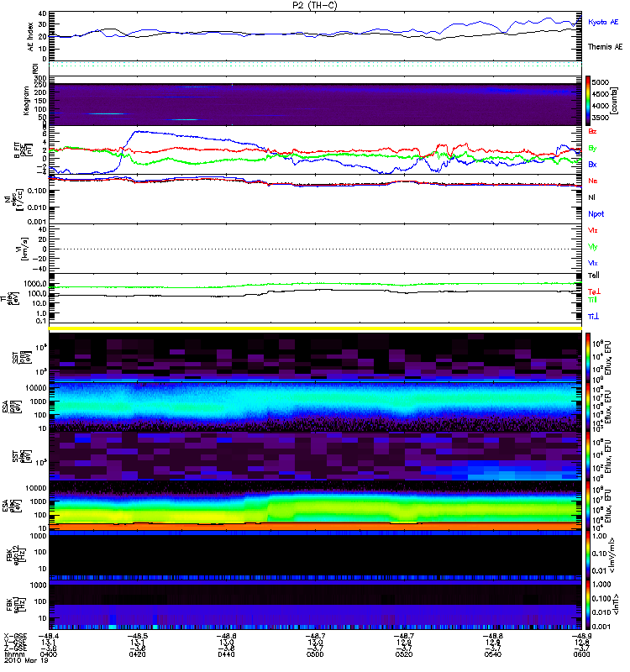Image resolution: width=630 pixels, height=672 pixels.
Task: Click the date label 2010 Mar 19
Action: (26, 660)
